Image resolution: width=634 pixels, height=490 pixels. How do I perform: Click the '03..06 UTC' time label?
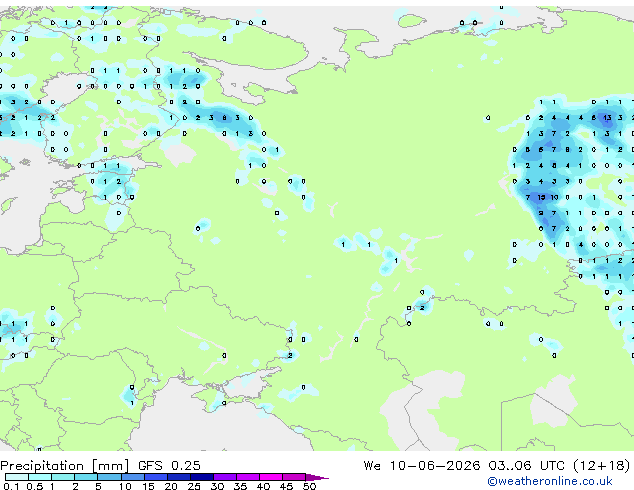[526, 466]
